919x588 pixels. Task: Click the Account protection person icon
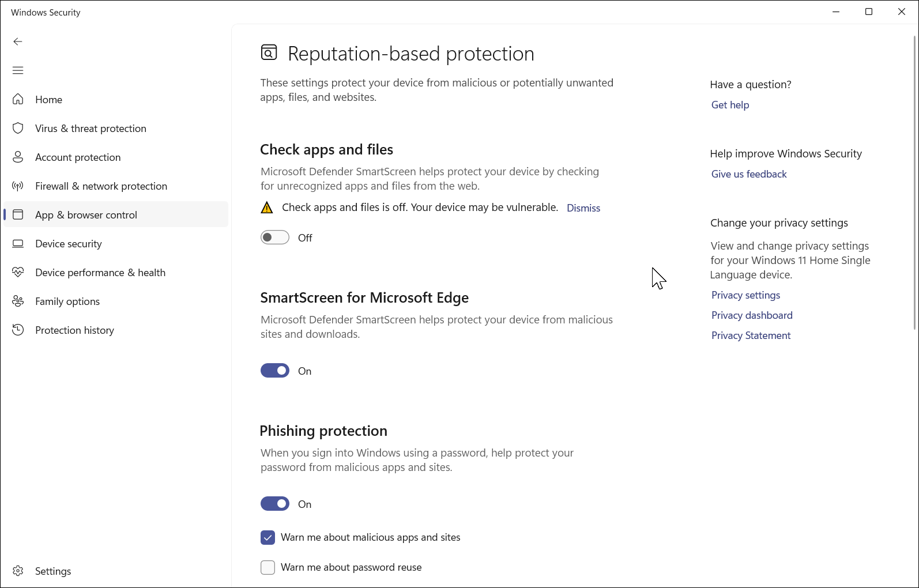18,157
